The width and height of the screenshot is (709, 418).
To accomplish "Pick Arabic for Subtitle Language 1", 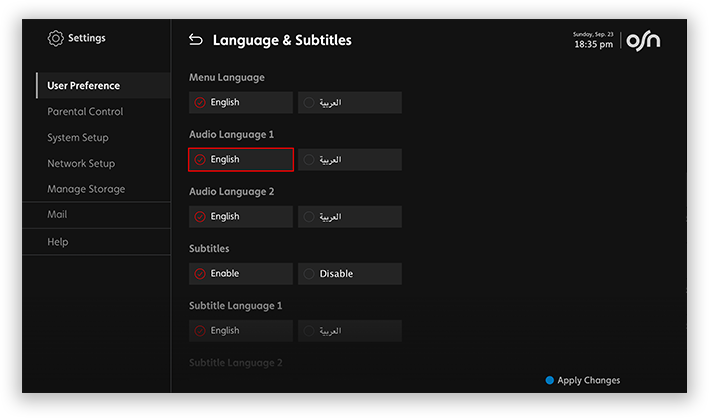I will [349, 330].
